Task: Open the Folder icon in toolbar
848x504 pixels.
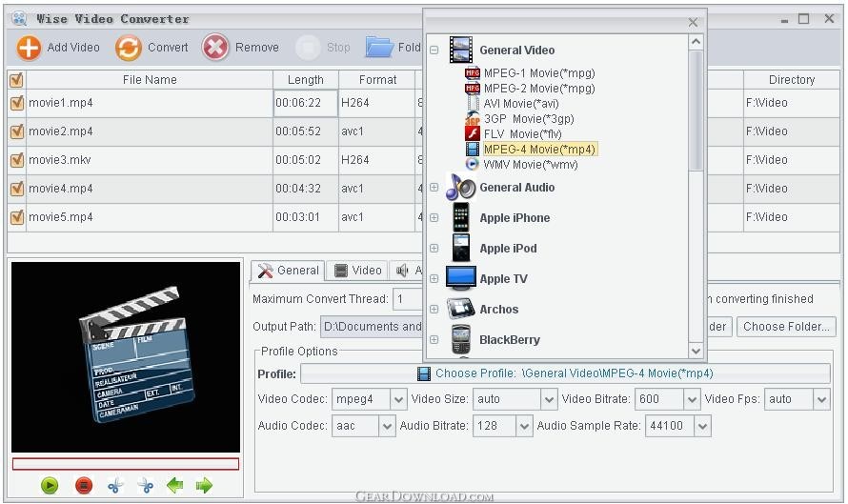Action: (x=379, y=47)
